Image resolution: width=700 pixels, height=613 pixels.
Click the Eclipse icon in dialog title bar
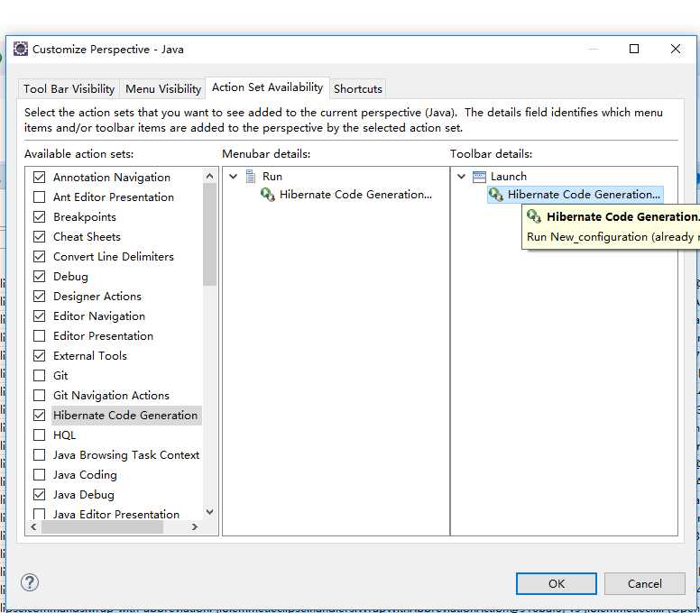pos(21,49)
